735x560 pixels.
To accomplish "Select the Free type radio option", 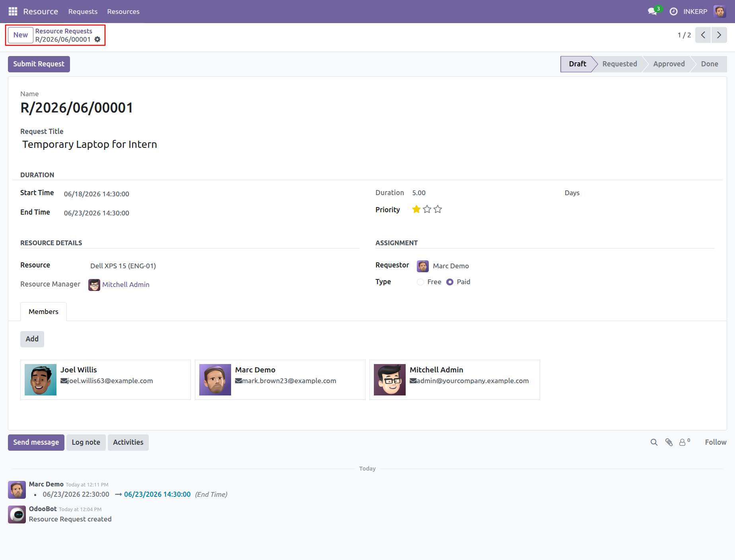I will (x=420, y=282).
